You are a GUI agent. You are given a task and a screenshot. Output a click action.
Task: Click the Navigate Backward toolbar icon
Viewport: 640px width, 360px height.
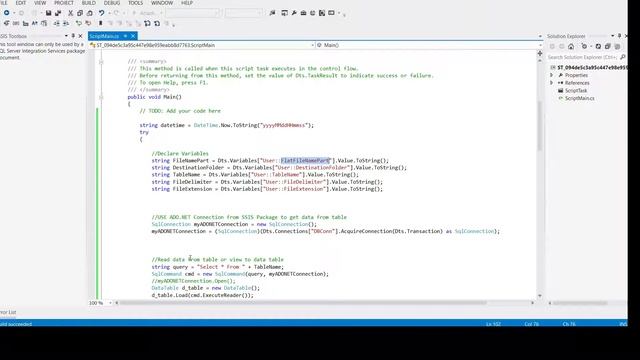(7, 13)
